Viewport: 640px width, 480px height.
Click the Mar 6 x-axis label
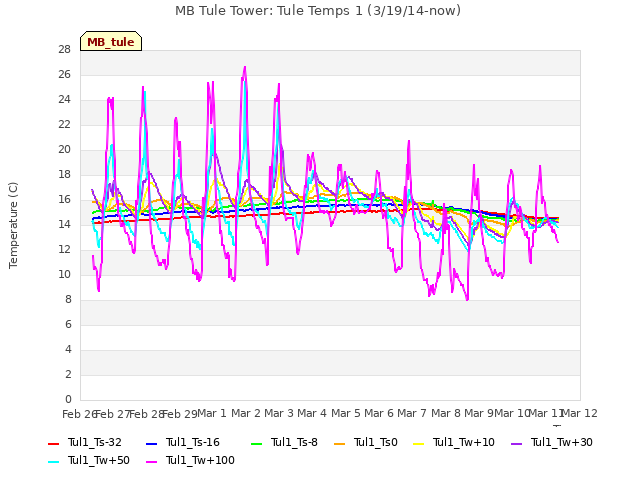coord(379,413)
